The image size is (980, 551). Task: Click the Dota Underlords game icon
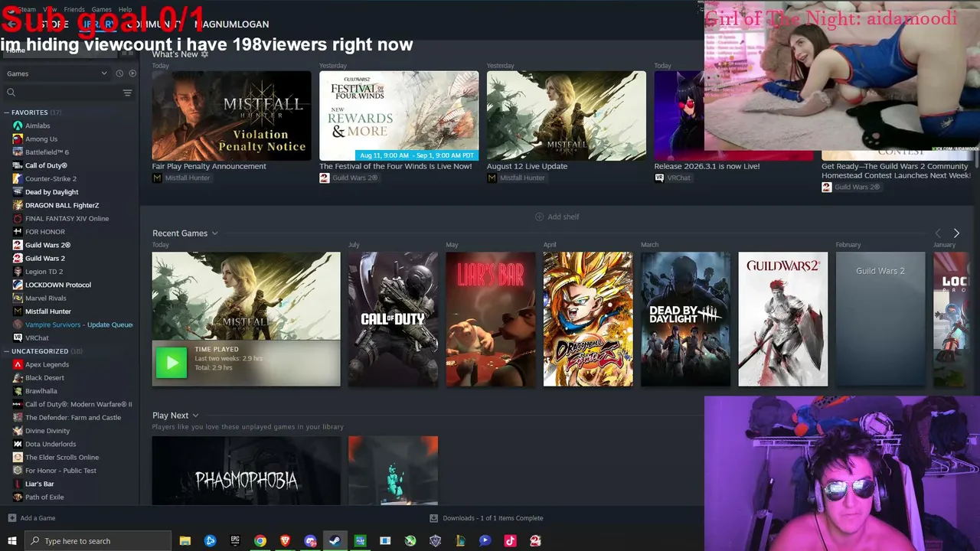[x=18, y=444]
